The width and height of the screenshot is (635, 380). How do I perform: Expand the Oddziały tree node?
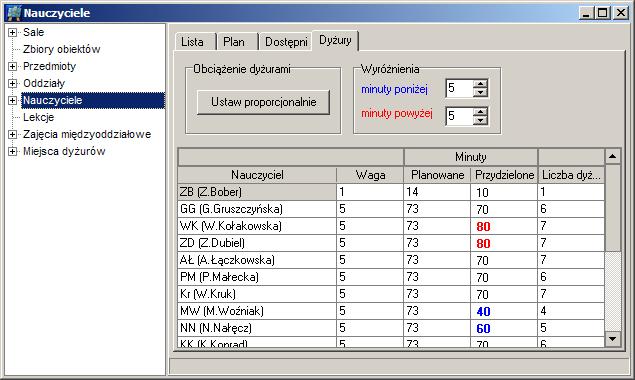[13, 83]
